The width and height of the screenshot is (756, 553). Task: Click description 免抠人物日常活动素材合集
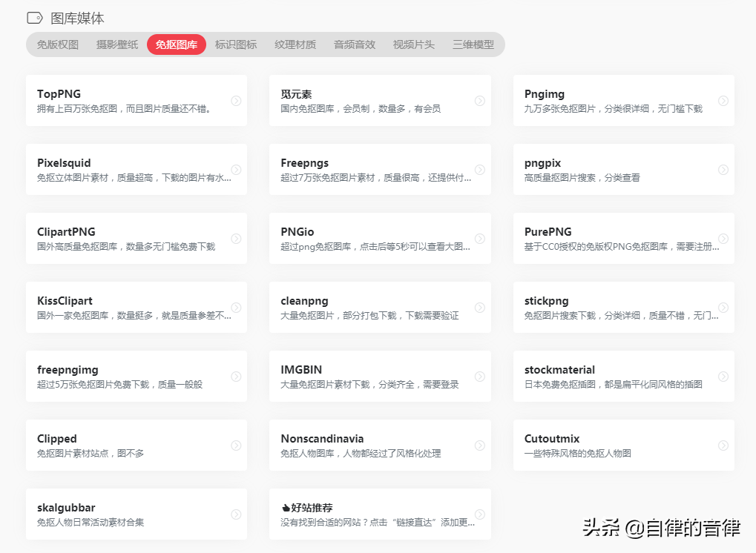click(91, 522)
